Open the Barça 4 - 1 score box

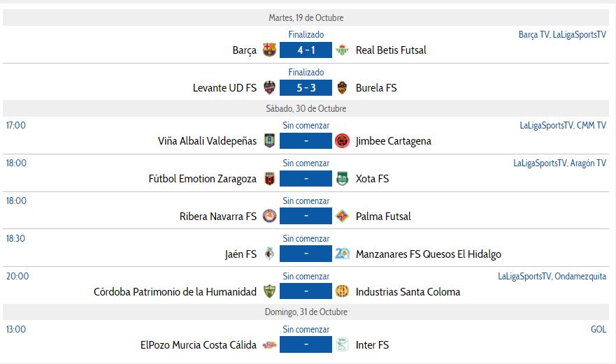tap(306, 50)
